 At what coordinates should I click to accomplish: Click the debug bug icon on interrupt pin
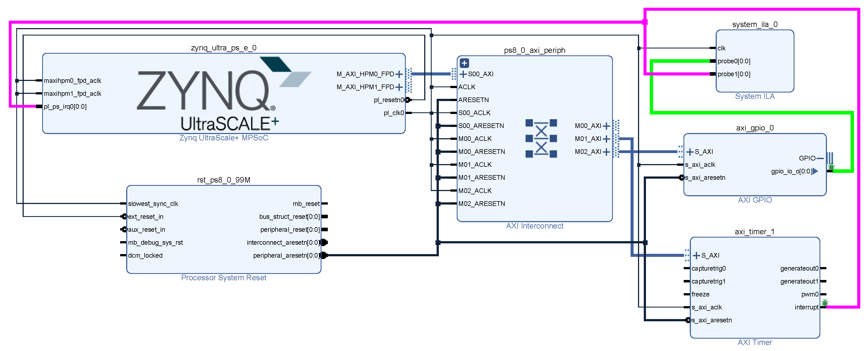[x=824, y=303]
